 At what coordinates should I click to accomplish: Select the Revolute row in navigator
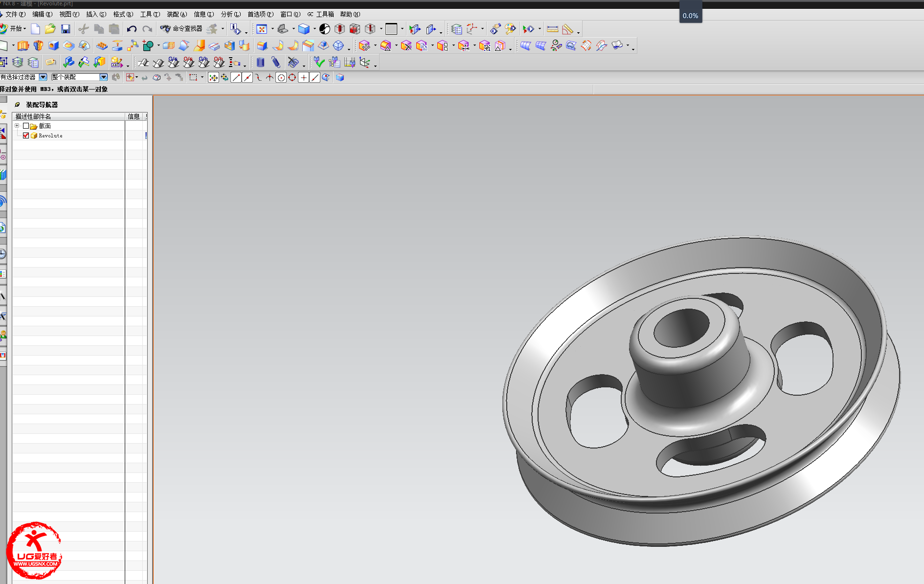[x=80, y=135]
